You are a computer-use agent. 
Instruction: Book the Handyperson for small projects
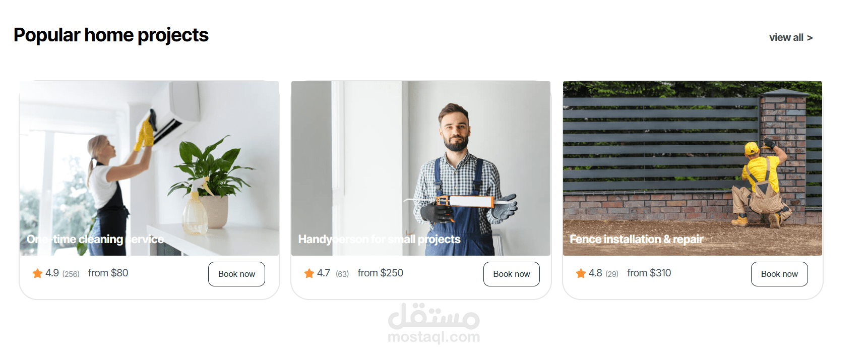point(512,274)
